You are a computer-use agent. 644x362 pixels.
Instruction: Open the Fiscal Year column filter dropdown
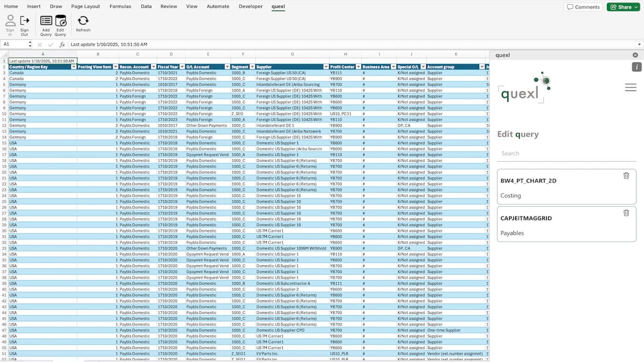point(182,66)
